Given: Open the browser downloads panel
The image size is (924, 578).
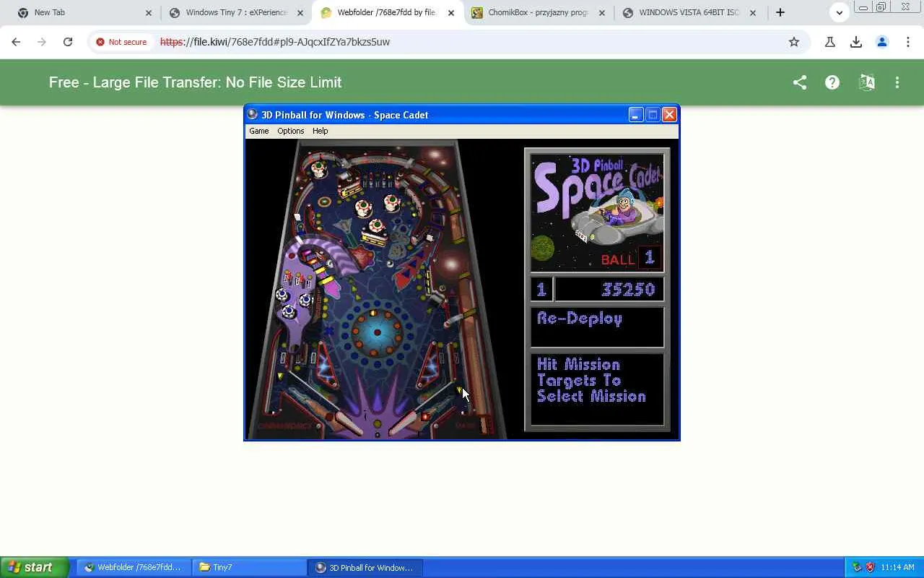Looking at the screenshot, I should (856, 42).
